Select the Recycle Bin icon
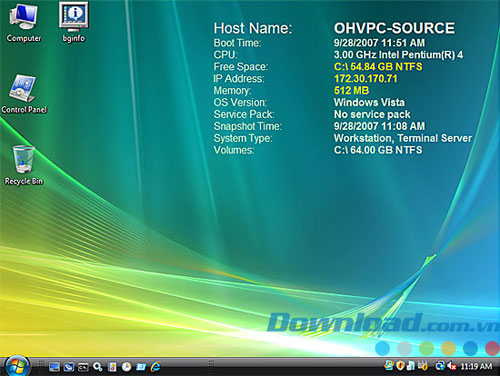 click(x=23, y=165)
